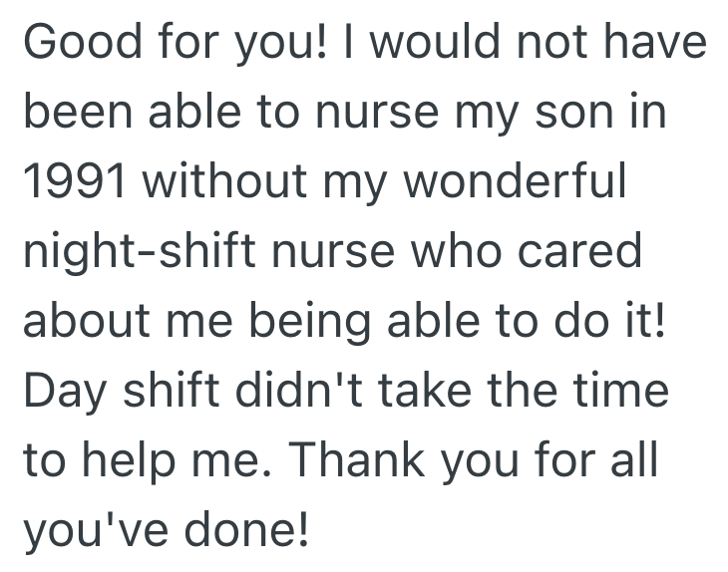Click the word "would"

pyautogui.click(x=439, y=44)
